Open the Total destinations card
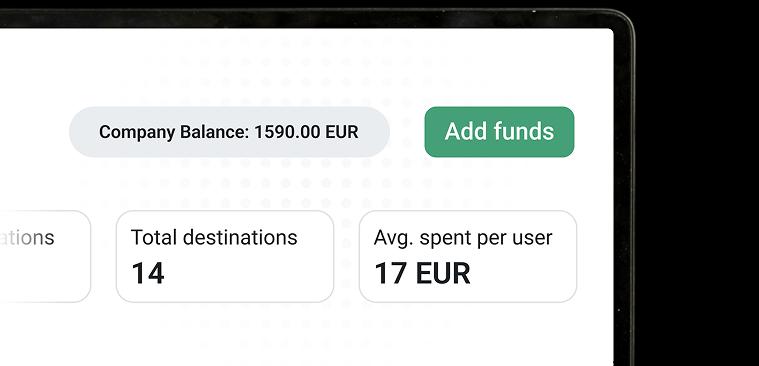This screenshot has height=366, width=759. 225,257
